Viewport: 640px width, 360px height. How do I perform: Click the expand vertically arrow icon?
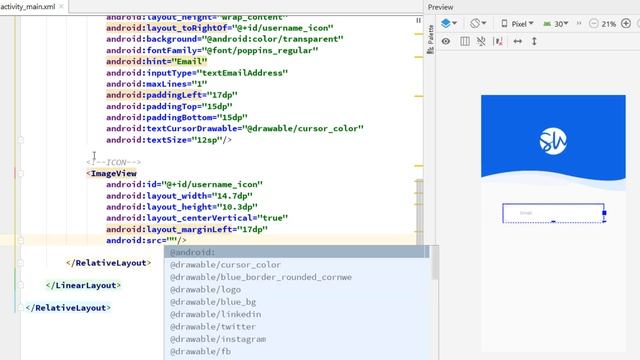coord(534,41)
